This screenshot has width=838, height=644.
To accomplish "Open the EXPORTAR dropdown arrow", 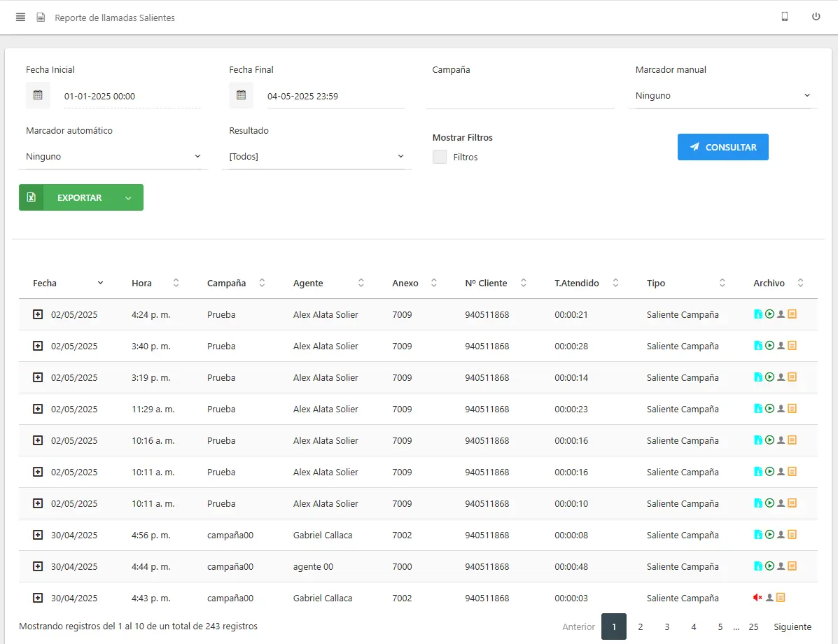I will click(128, 197).
